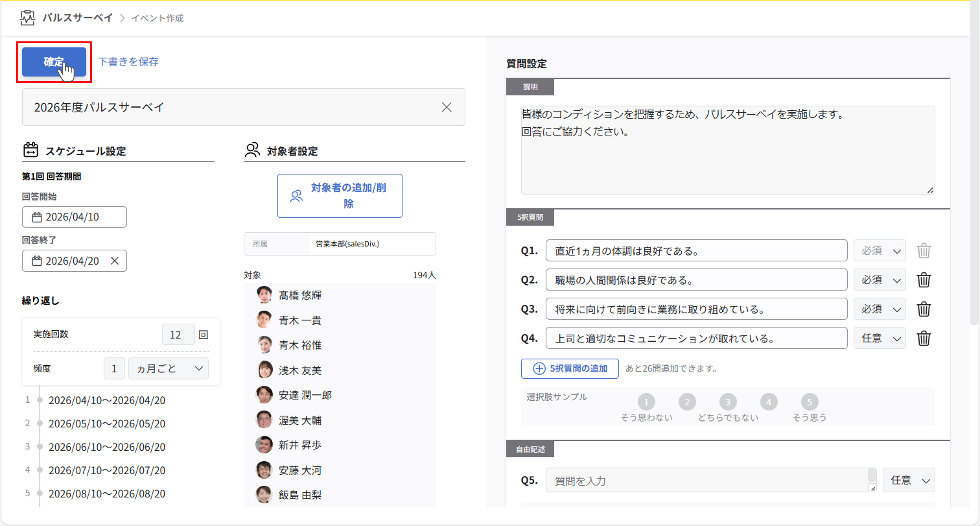Delete question Q3 with trash icon

point(923,309)
